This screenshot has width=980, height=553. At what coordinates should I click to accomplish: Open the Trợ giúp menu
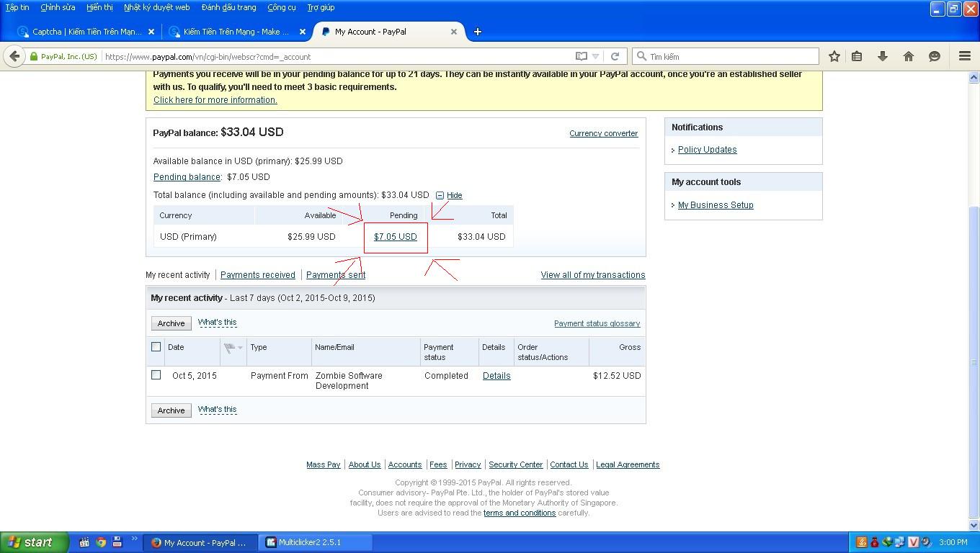point(321,7)
